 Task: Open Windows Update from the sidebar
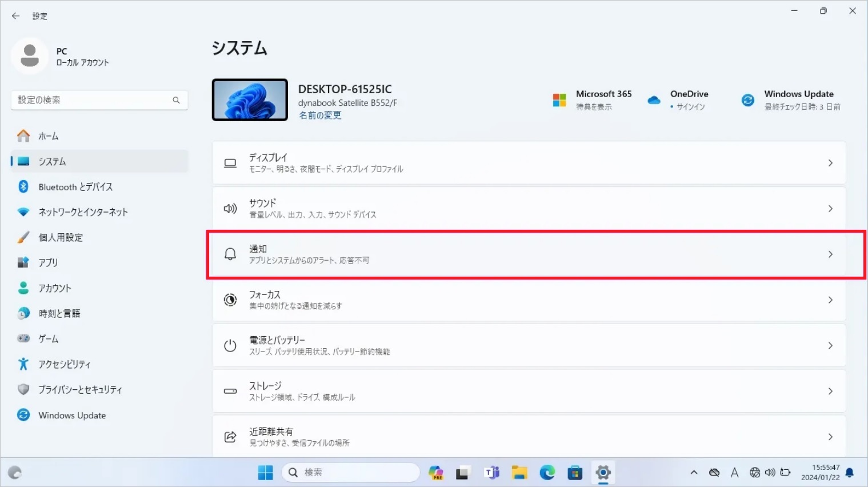[x=71, y=415]
